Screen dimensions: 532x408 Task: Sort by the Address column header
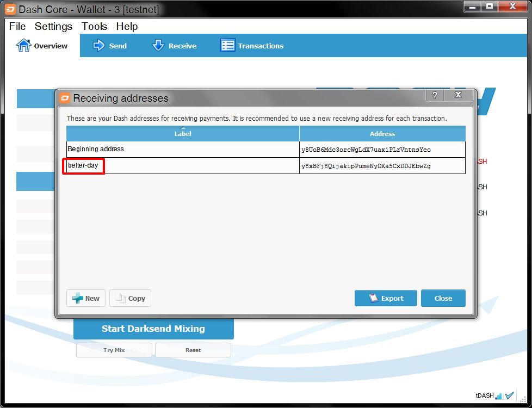(382, 133)
